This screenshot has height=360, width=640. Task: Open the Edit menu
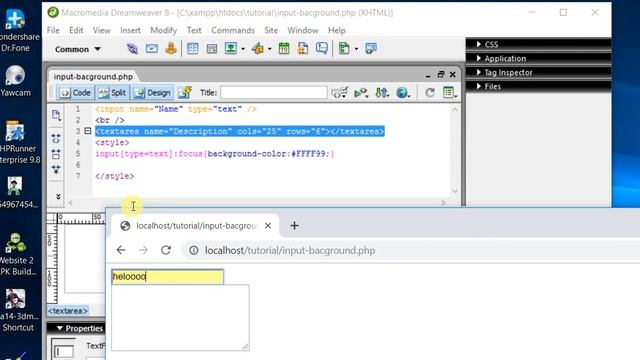point(76,31)
